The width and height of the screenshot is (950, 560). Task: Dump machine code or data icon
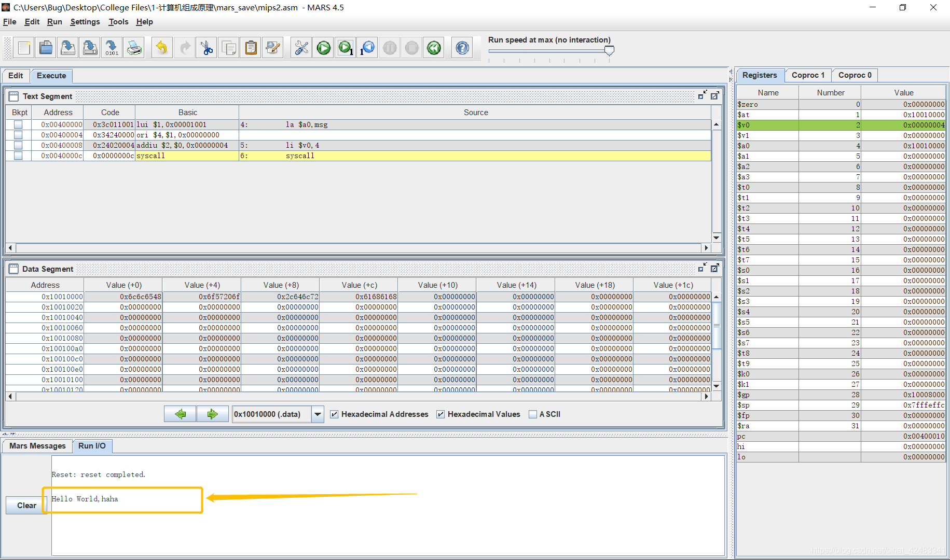112,48
